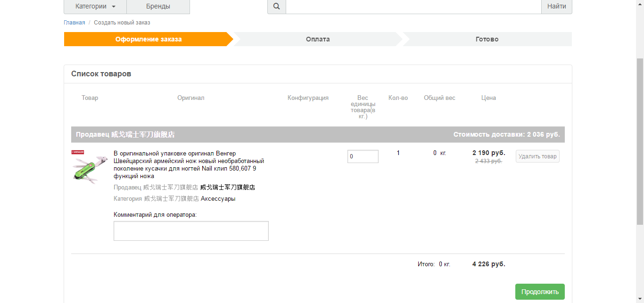This screenshot has height=303, width=644.
Task: Click the crossed-out price 2 433 руб.
Action: coord(488,161)
